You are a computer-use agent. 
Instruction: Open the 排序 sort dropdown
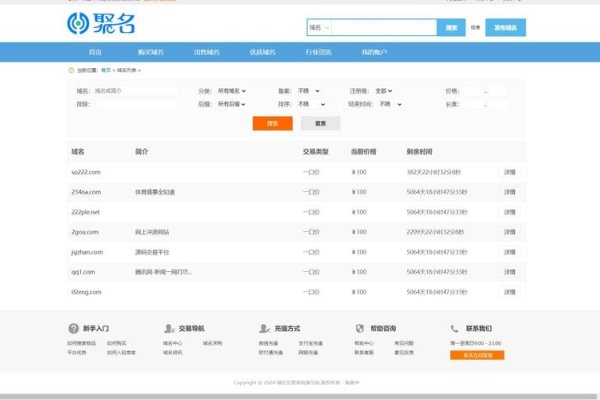pos(311,104)
